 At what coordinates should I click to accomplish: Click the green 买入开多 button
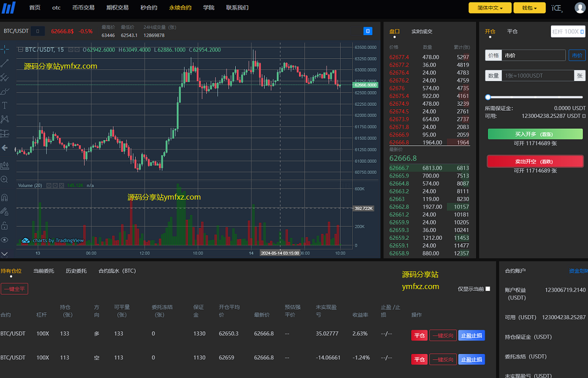(535, 134)
